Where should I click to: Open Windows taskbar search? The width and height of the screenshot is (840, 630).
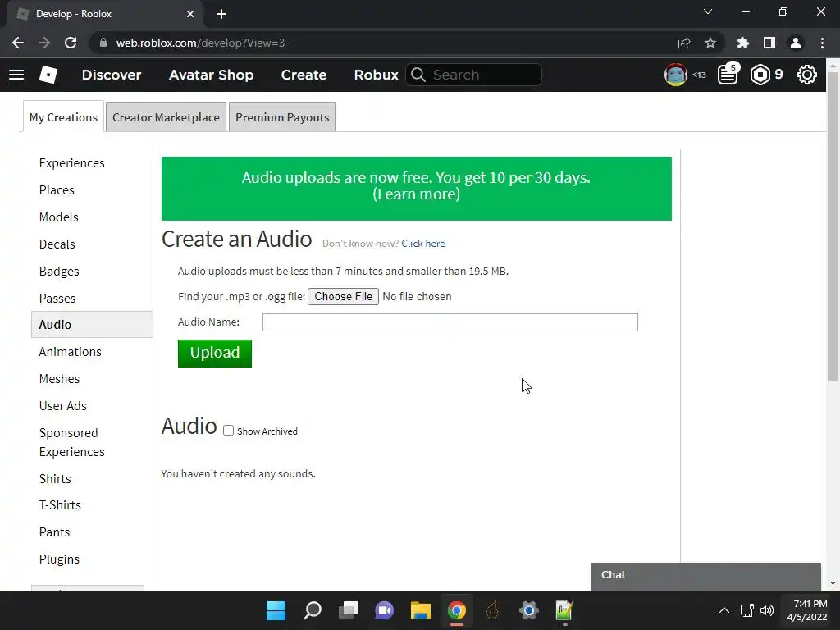click(x=313, y=610)
